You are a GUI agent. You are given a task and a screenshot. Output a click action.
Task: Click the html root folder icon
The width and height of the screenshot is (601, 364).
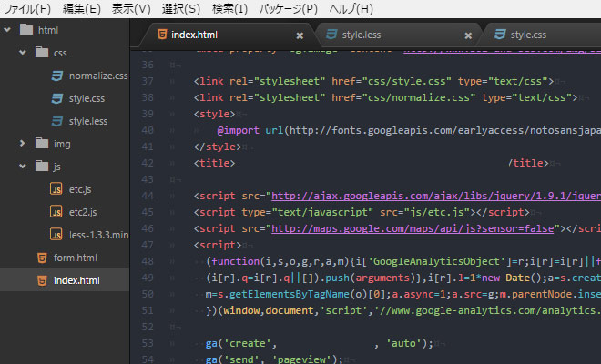26,29
